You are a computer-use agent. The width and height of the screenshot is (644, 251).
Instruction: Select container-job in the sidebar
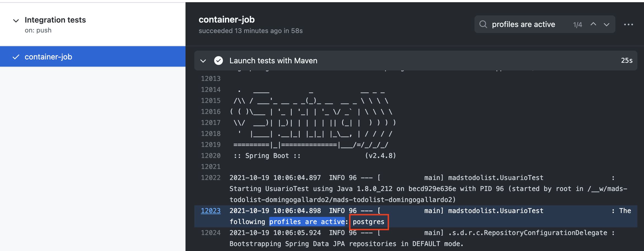click(x=93, y=56)
